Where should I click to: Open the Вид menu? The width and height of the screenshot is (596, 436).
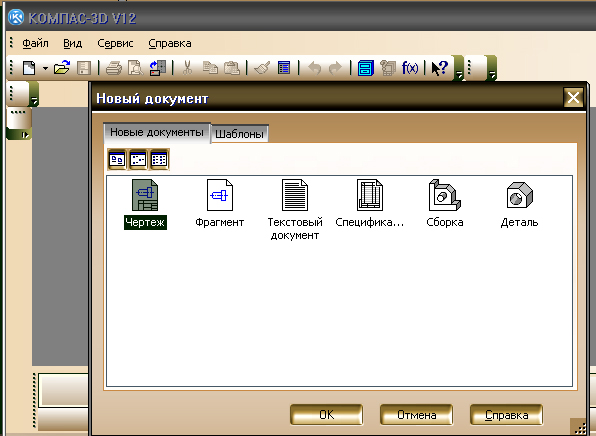[x=73, y=43]
